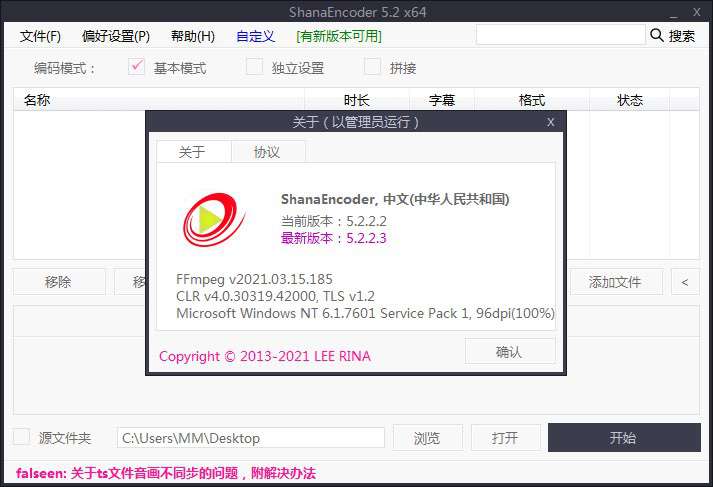
Task: Sort by the 名称 column header
Action: [x=159, y=100]
